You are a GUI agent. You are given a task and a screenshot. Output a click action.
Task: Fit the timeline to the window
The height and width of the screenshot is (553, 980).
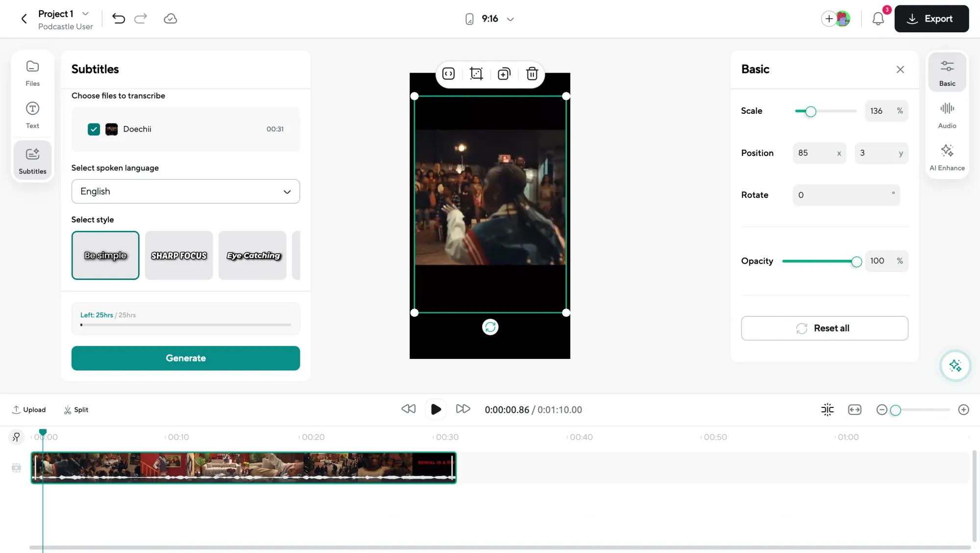854,409
